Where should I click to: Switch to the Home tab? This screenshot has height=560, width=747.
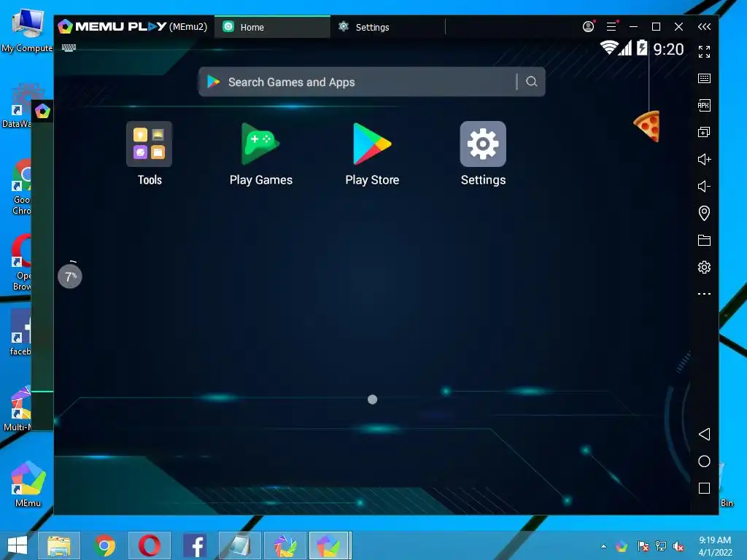(x=272, y=27)
